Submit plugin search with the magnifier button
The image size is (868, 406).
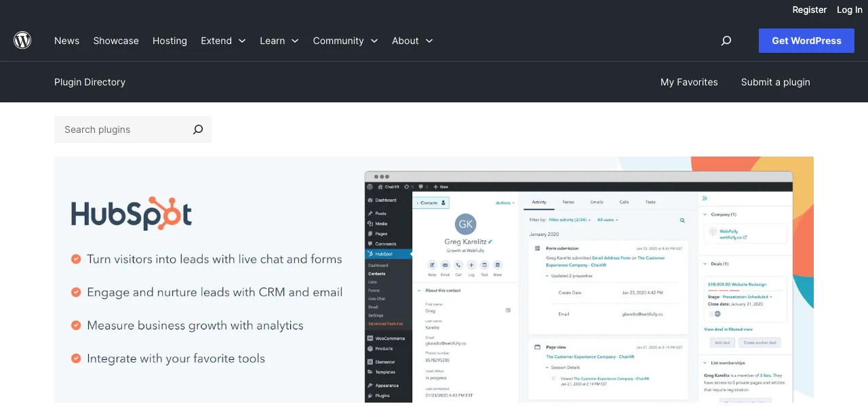(x=197, y=129)
